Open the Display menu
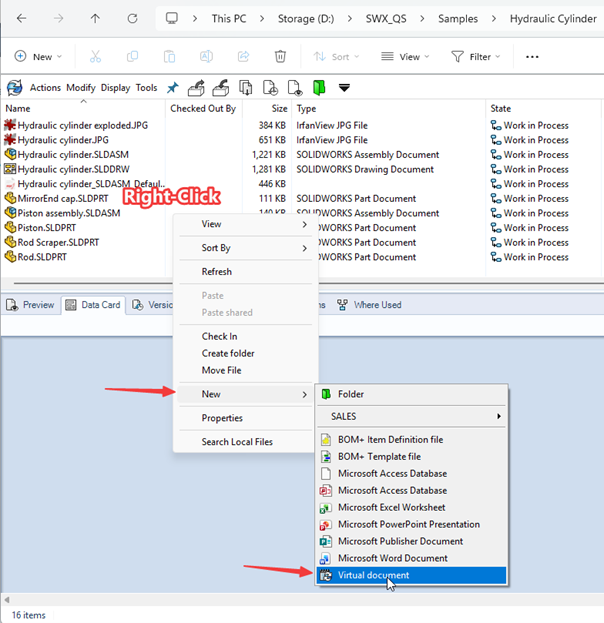This screenshot has width=604, height=623. pos(115,87)
